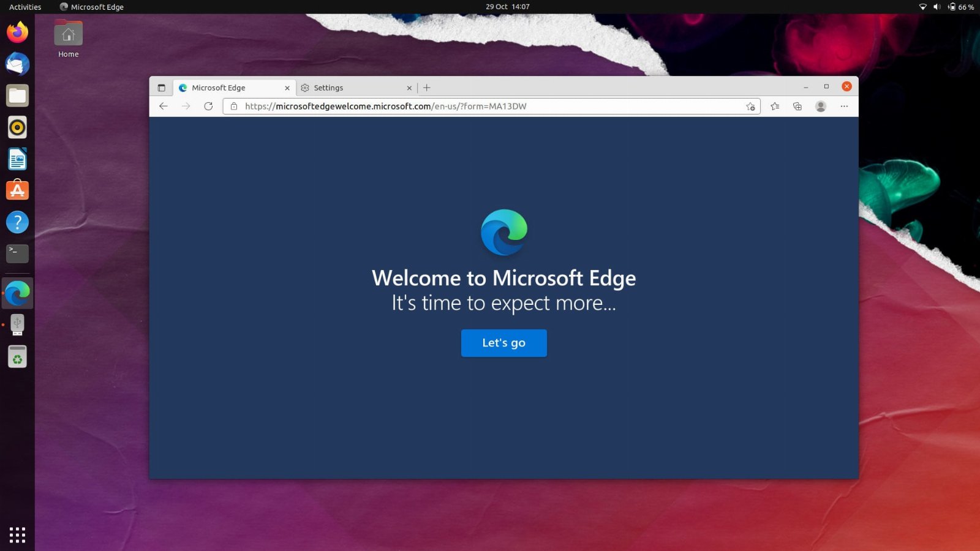980x551 pixels.
Task: Open LibreOffice Writer from the dock
Action: pyautogui.click(x=17, y=159)
